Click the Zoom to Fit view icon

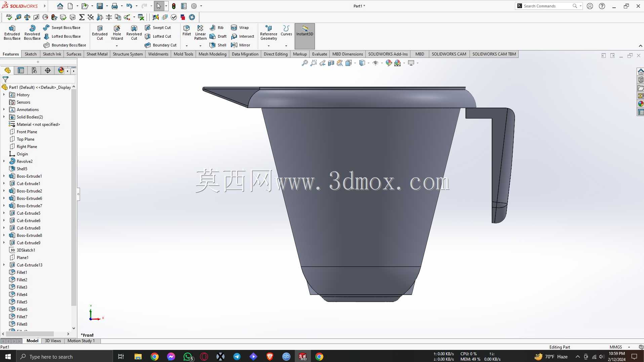coord(305,63)
